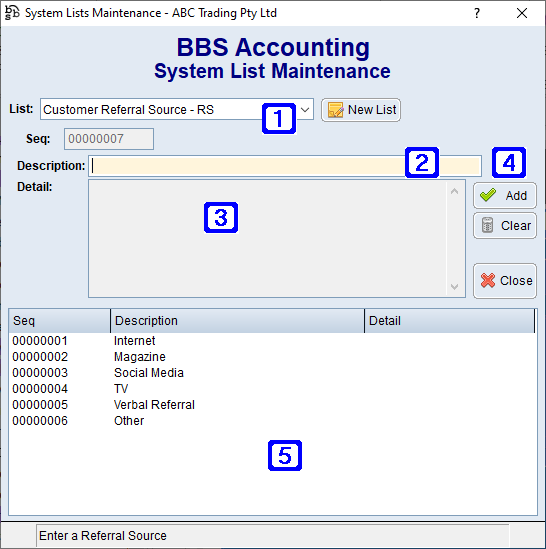The image size is (546, 549).
Task: Close the System Lists Maintenance window
Action: tap(522, 13)
